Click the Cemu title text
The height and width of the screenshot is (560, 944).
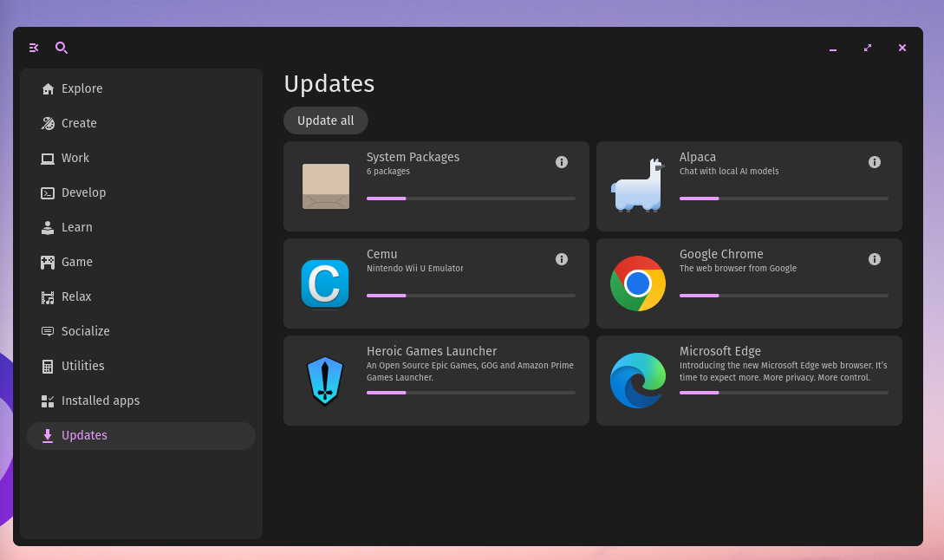click(x=381, y=254)
